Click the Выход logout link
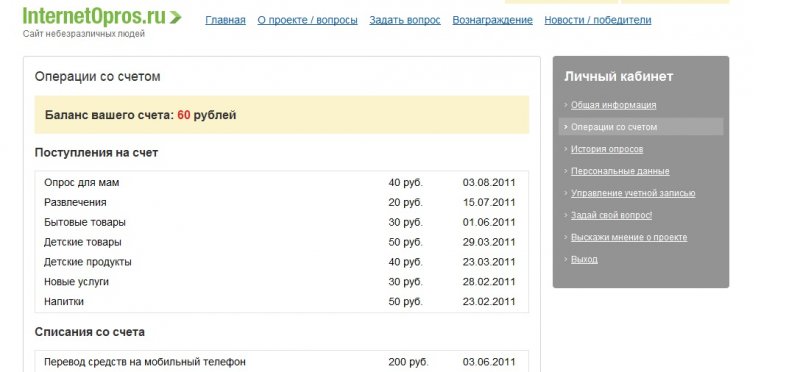The height and width of the screenshot is (372, 800). [584, 259]
